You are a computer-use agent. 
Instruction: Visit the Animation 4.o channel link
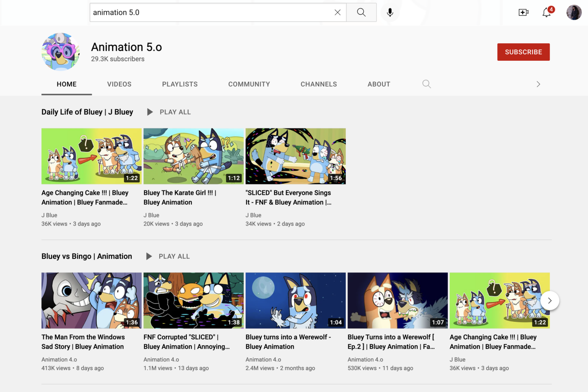(x=59, y=359)
